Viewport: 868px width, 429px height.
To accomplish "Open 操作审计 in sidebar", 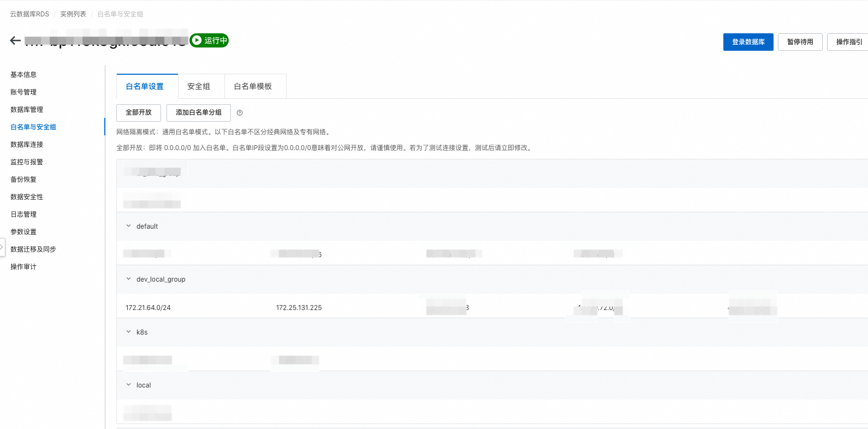I will pyautogui.click(x=23, y=267).
